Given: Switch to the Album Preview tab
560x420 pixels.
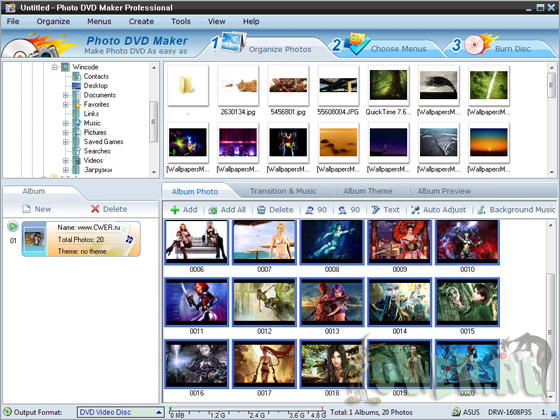Looking at the screenshot, I should [x=444, y=191].
